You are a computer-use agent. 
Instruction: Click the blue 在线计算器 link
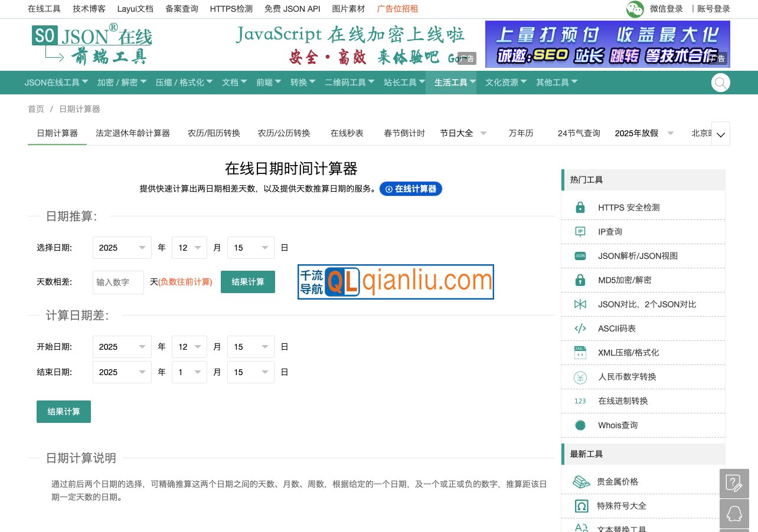(x=411, y=189)
